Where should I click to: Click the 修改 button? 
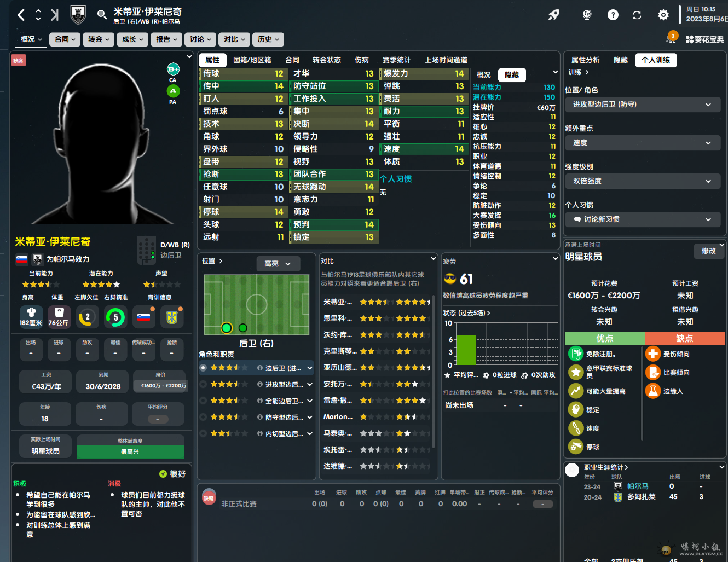(708, 251)
